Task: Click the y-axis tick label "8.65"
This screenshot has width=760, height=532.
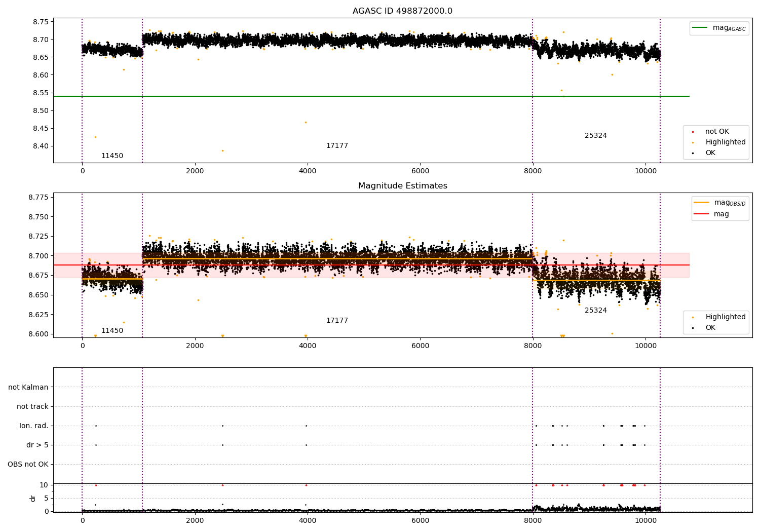Action: point(41,57)
